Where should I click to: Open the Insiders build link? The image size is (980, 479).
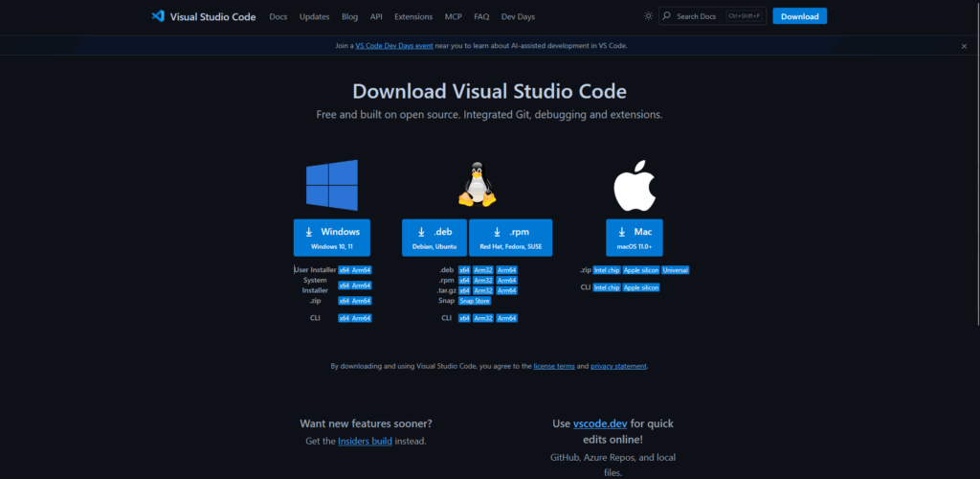click(365, 442)
